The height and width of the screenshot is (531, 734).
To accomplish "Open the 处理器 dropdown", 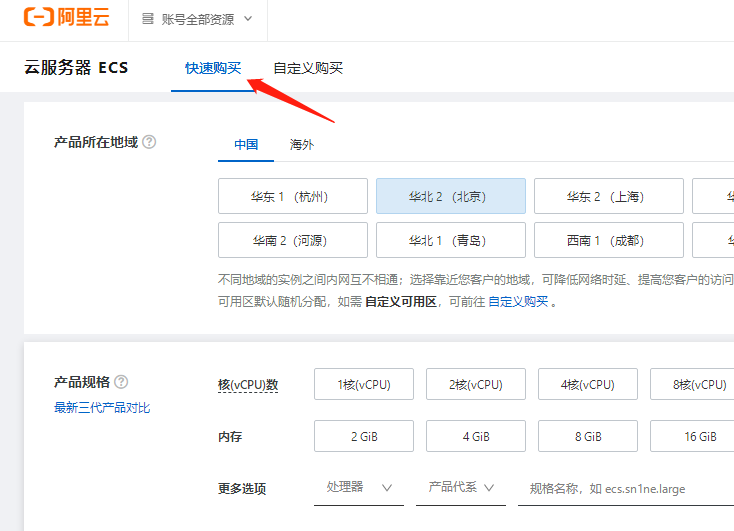I will [x=358, y=487].
